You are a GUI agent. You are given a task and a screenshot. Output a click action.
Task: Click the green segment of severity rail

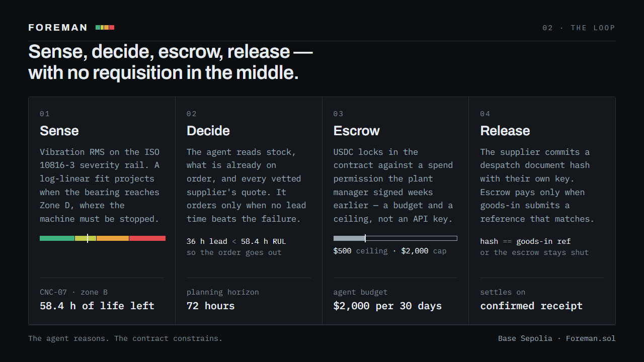coord(57,238)
